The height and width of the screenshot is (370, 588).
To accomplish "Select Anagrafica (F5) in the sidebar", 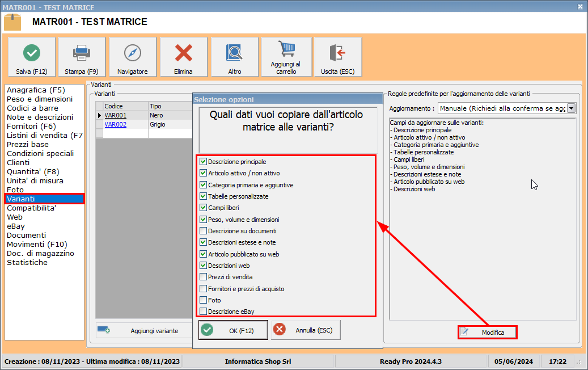I will pos(36,90).
